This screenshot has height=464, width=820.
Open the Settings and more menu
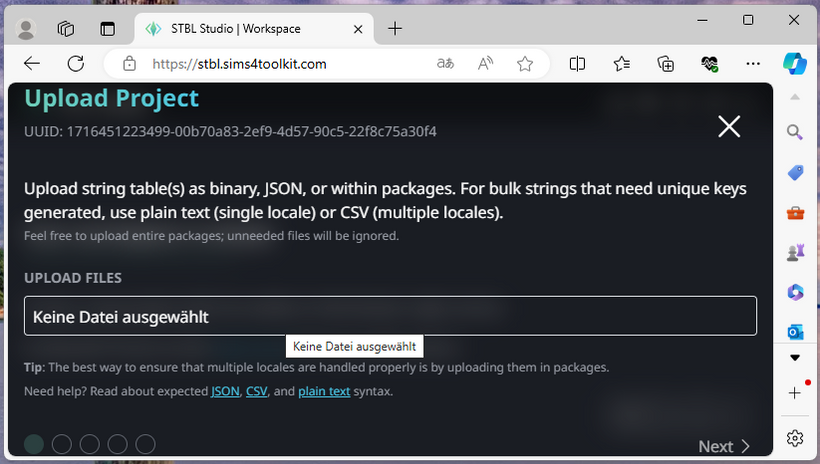[x=753, y=64]
